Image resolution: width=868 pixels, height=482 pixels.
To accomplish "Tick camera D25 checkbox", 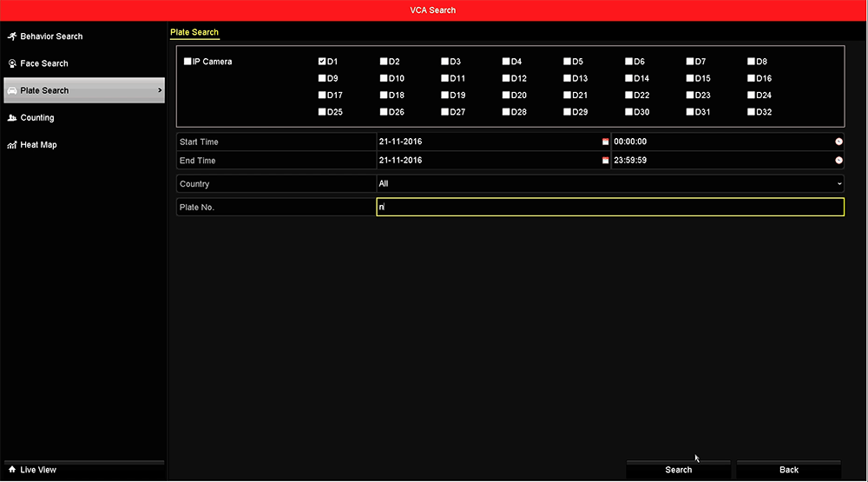I will 322,112.
